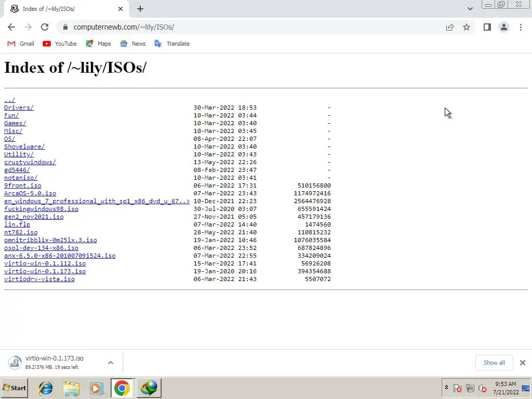Go to parent directory ../ link
The height and width of the screenshot is (399, 532).
click(9, 100)
